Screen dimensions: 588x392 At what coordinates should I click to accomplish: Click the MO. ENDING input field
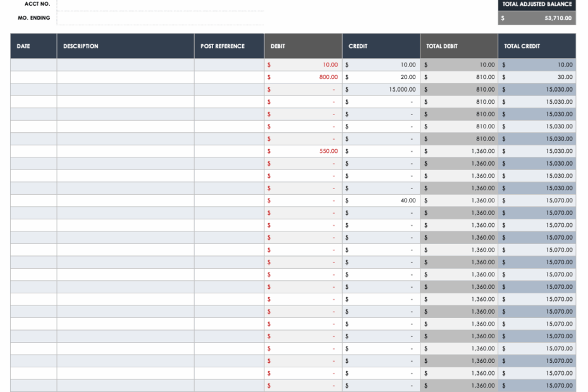[160, 18]
